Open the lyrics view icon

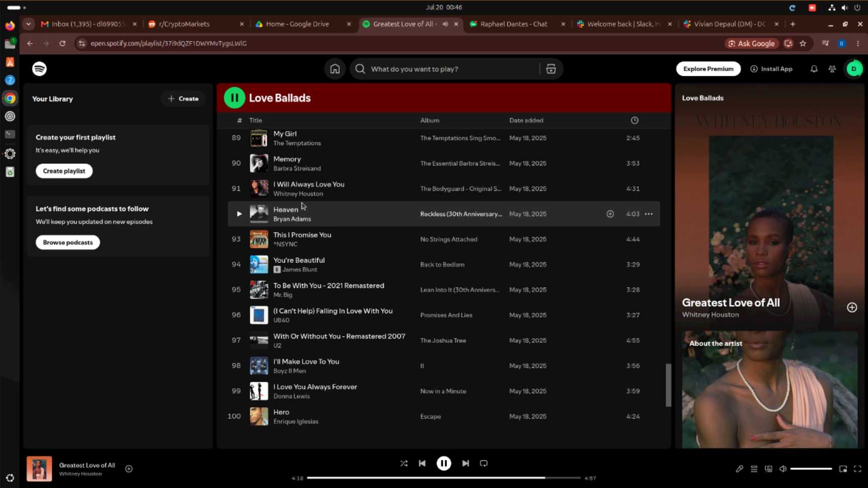click(739, 469)
